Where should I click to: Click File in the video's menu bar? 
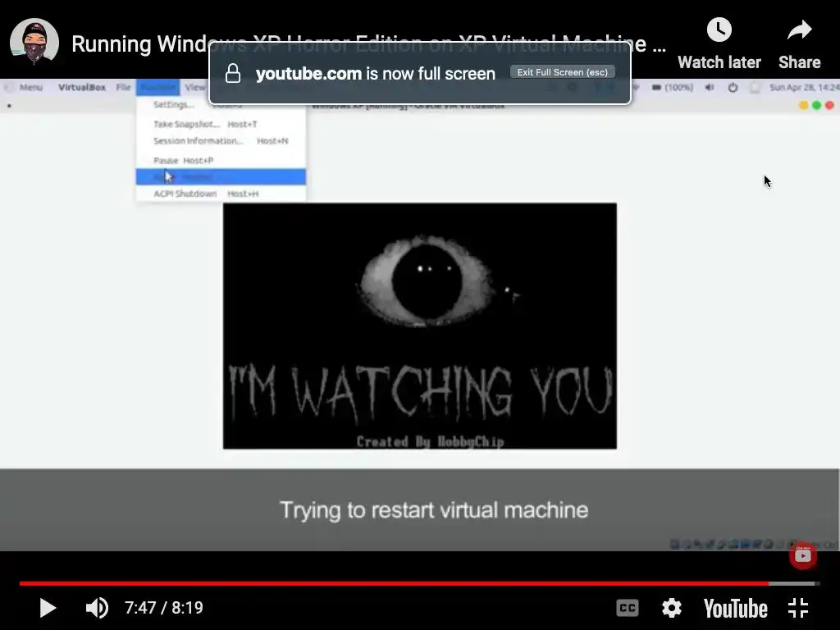[x=123, y=87]
